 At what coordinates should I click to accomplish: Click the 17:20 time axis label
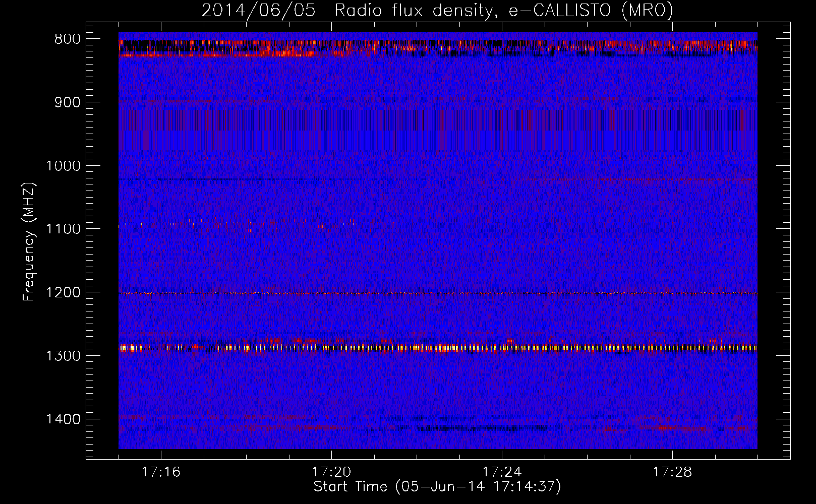click(331, 472)
